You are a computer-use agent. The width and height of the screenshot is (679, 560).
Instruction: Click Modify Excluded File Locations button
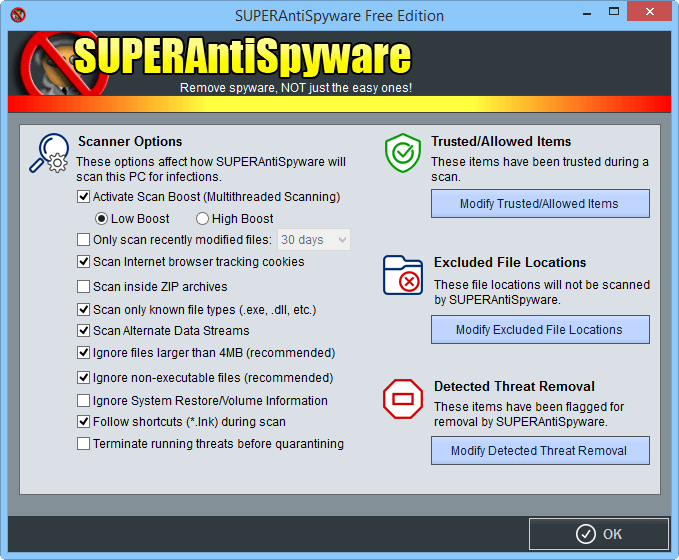540,330
